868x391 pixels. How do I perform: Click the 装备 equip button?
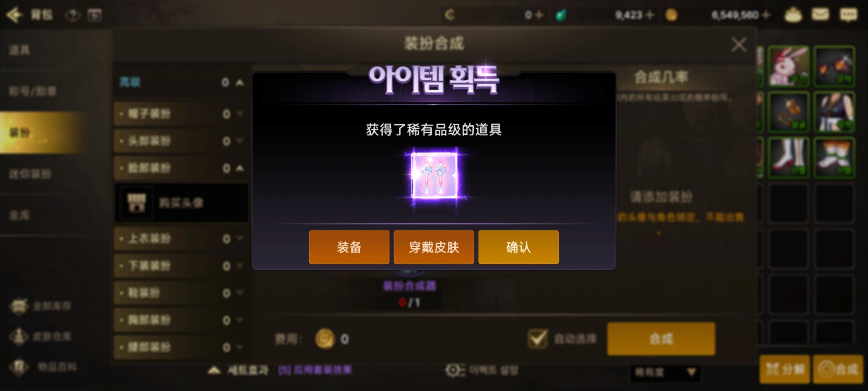349,247
